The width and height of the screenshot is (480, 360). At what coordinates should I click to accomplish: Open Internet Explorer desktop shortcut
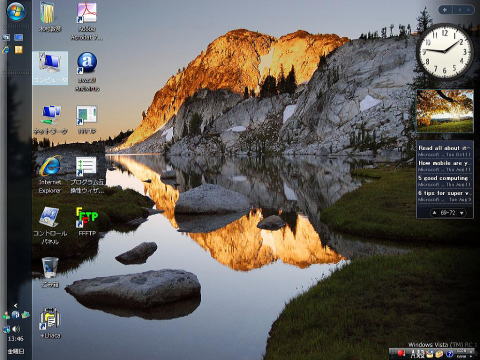[x=50, y=174]
